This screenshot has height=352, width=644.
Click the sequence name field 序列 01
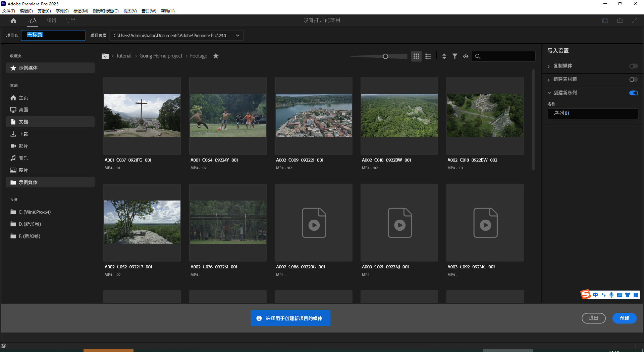(x=593, y=114)
